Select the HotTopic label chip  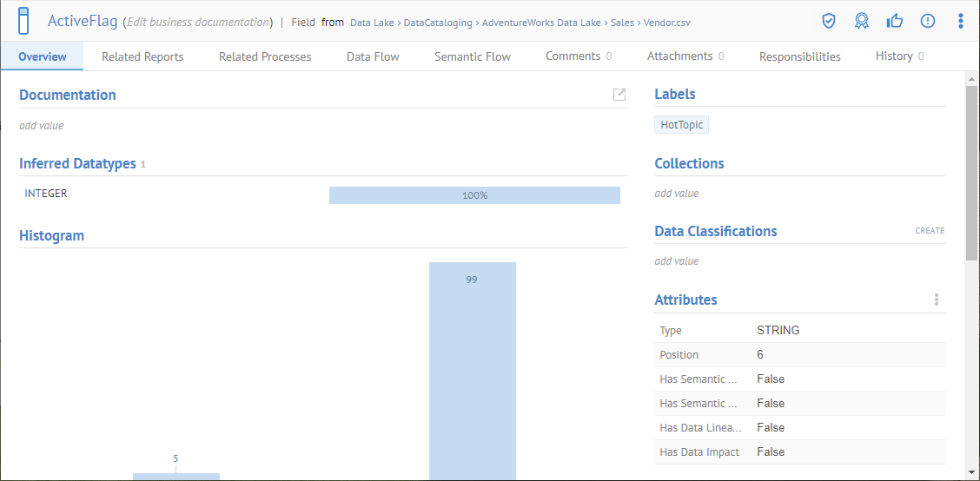pos(681,125)
